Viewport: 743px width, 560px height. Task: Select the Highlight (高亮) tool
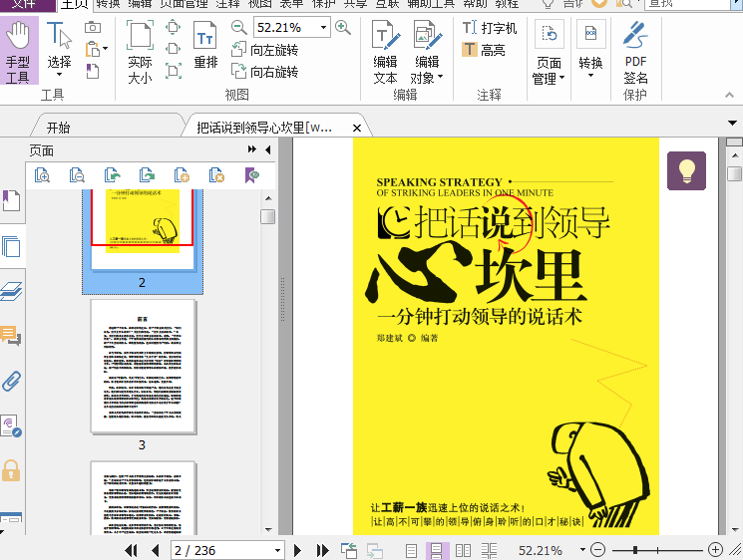pos(484,49)
